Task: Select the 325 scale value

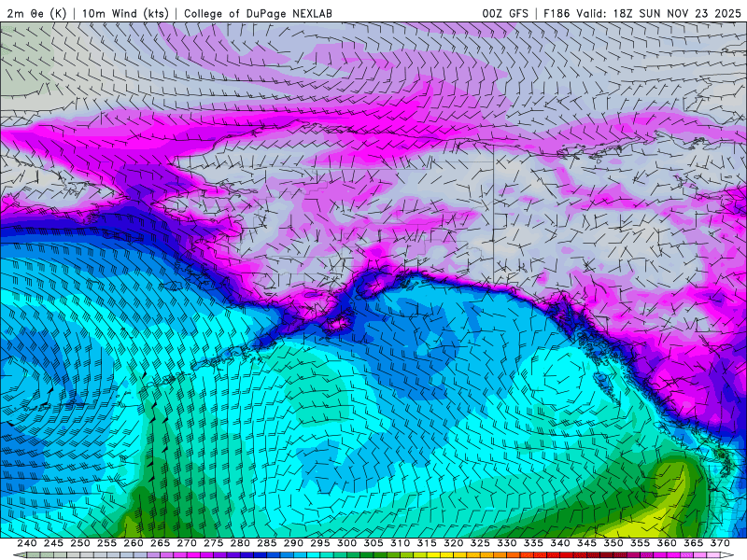Action: [x=480, y=543]
